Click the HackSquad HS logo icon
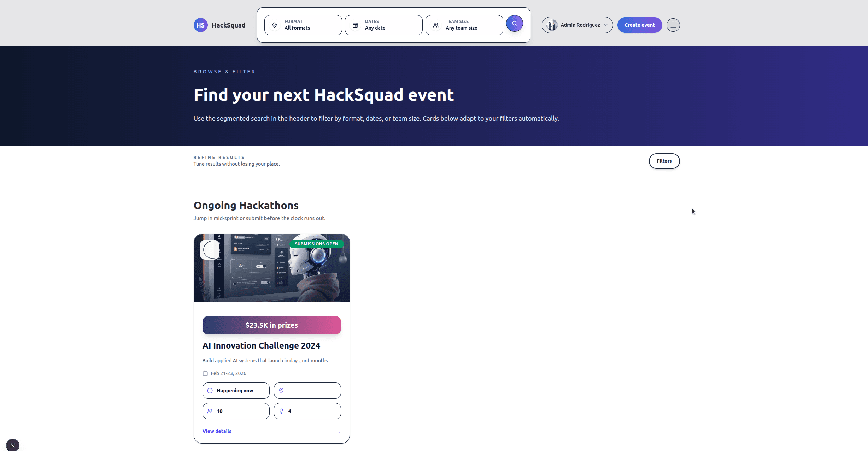This screenshot has width=868, height=451. click(x=200, y=25)
